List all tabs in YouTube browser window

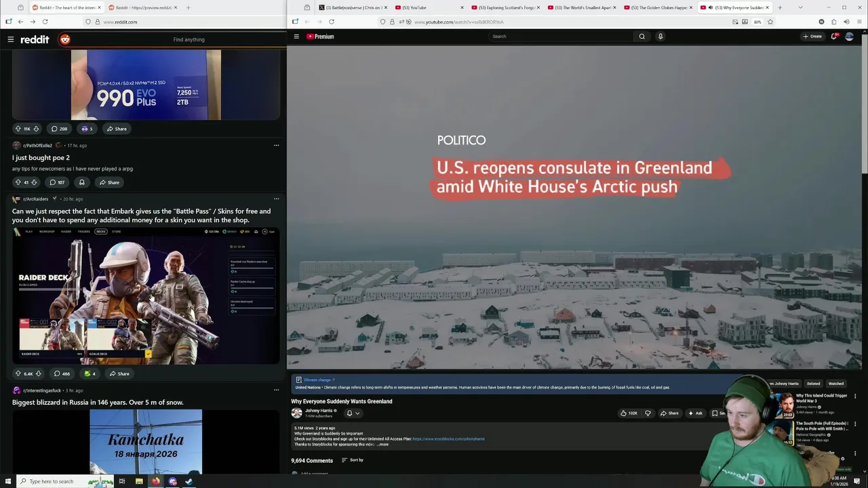point(800,7)
